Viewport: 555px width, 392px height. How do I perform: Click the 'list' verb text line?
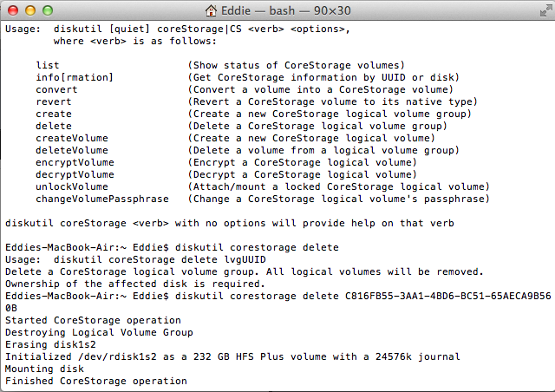pos(48,65)
